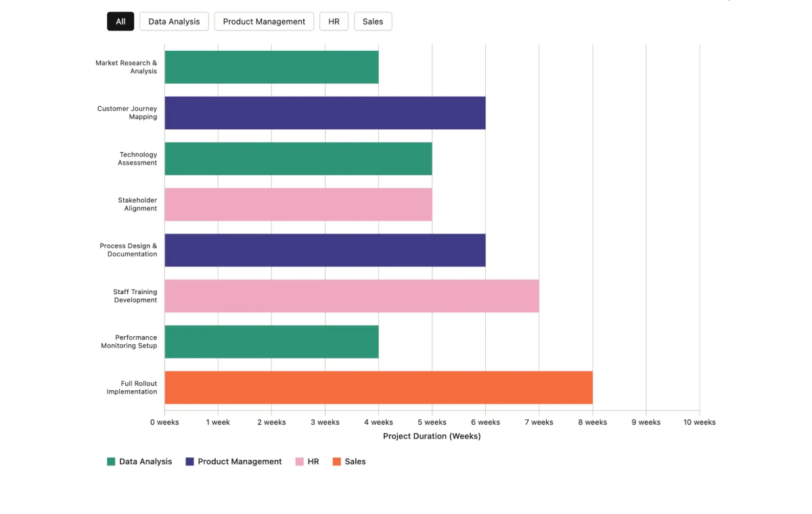This screenshot has width=812, height=514.
Task: Click the 'Performance Monitoring Setup' axis label
Action: point(129,342)
